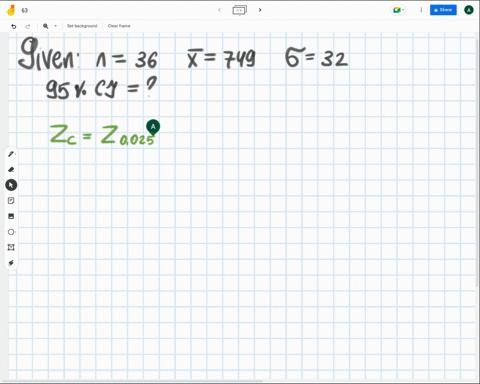Select the Pen tool
This screenshot has height=384, width=480.
(11, 154)
